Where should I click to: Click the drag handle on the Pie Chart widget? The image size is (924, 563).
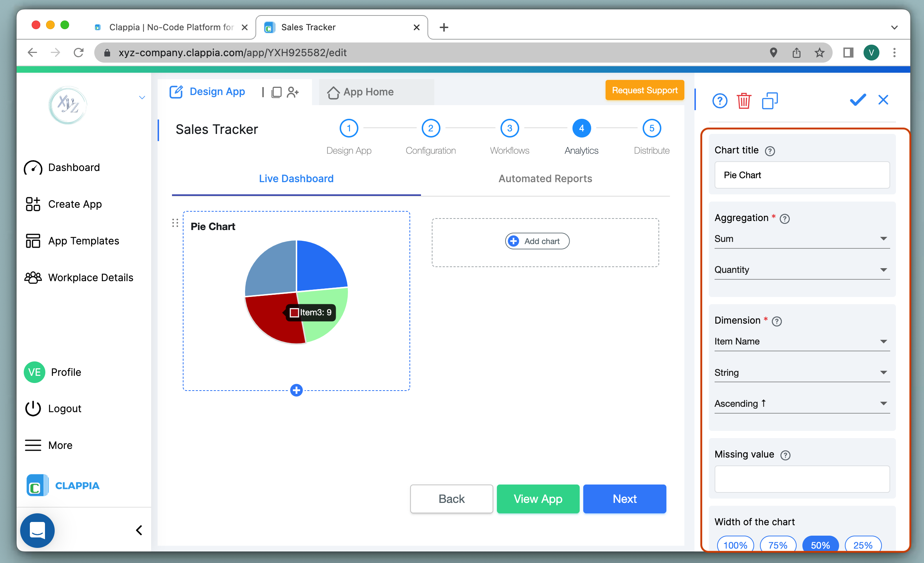click(x=175, y=223)
